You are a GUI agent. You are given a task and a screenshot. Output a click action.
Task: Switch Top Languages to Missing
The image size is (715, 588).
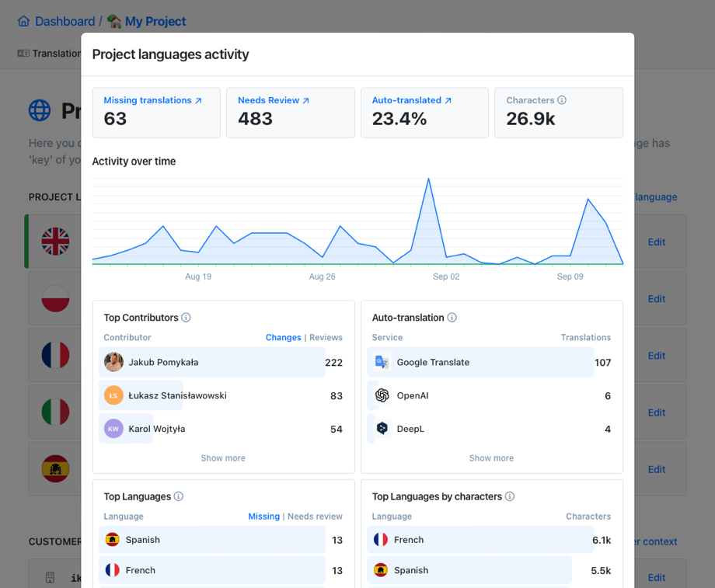click(263, 516)
